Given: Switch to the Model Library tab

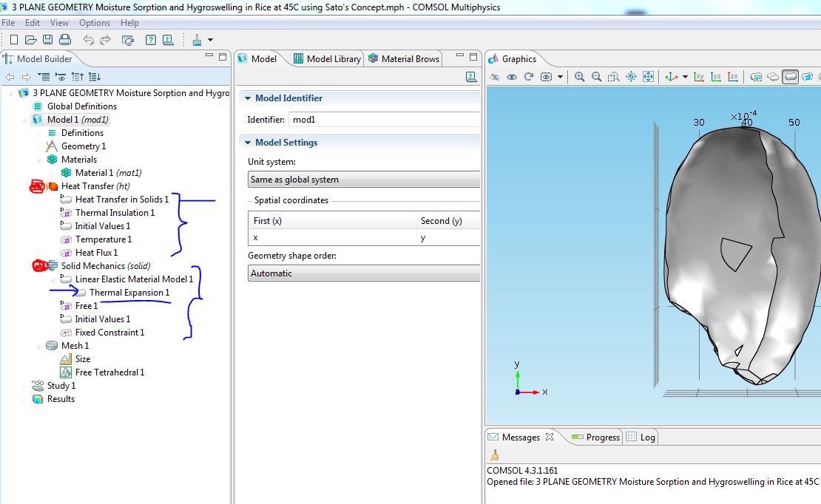Looking at the screenshot, I should point(327,59).
